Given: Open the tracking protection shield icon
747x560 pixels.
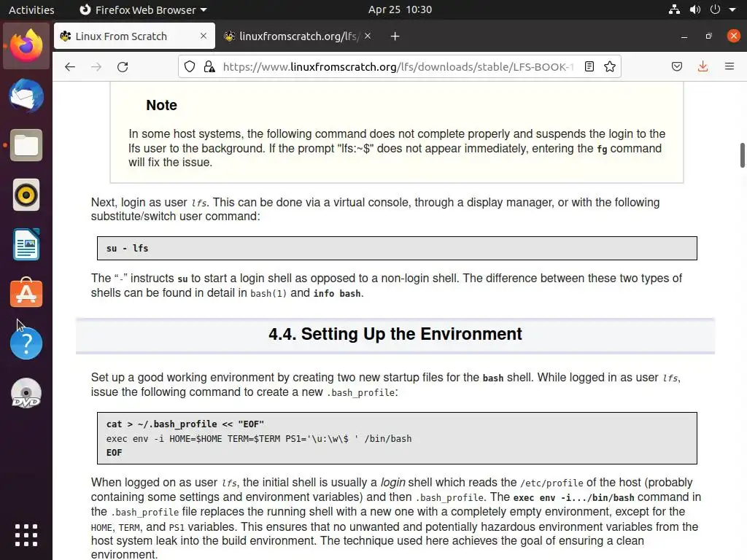Looking at the screenshot, I should tap(190, 66).
